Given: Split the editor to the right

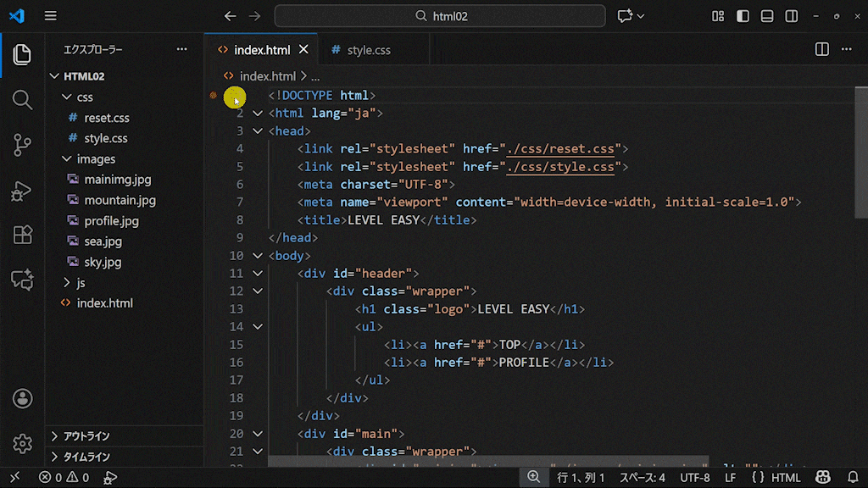Looking at the screenshot, I should coord(821,50).
